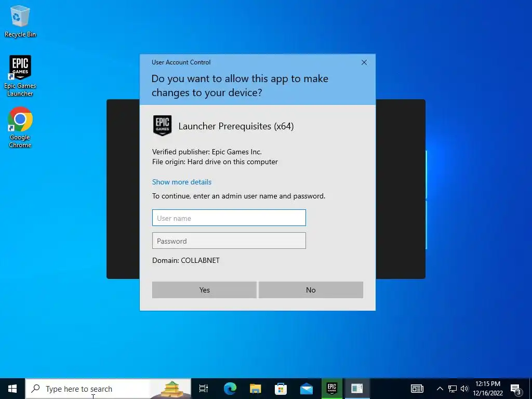
Task: Open Task View from the taskbar
Action: pos(204,389)
